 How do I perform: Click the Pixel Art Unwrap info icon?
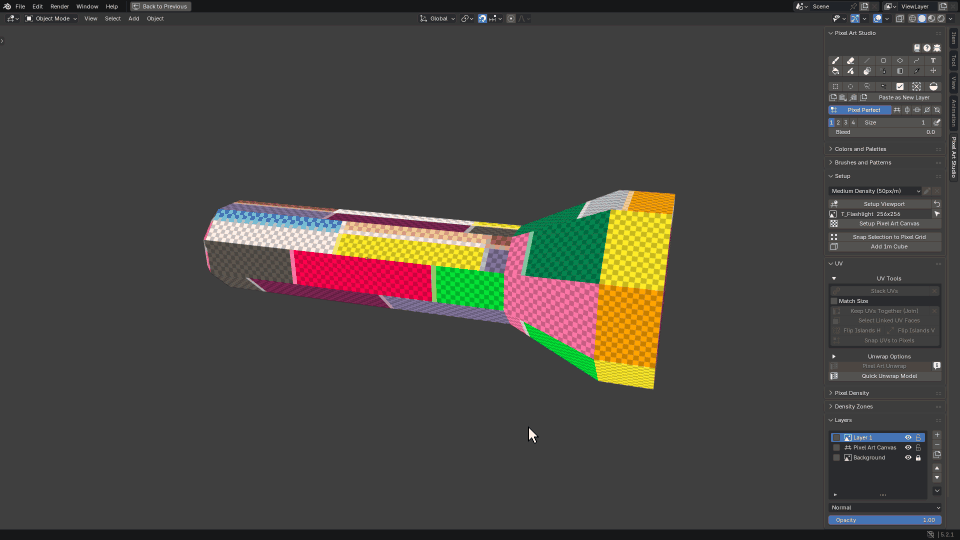tap(937, 366)
